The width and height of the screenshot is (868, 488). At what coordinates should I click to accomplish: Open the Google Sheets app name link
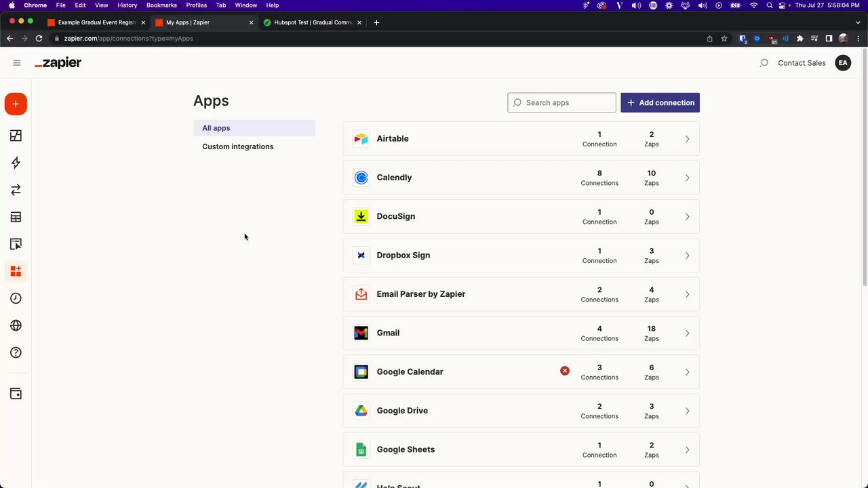pos(406,449)
